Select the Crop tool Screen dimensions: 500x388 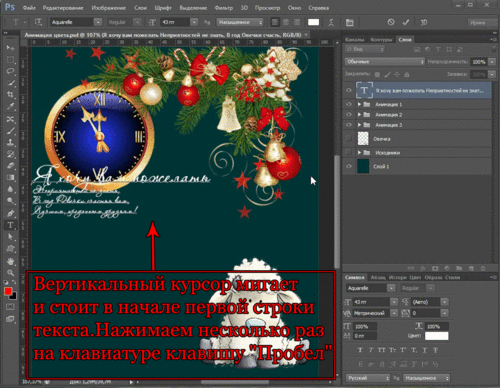(x=10, y=95)
